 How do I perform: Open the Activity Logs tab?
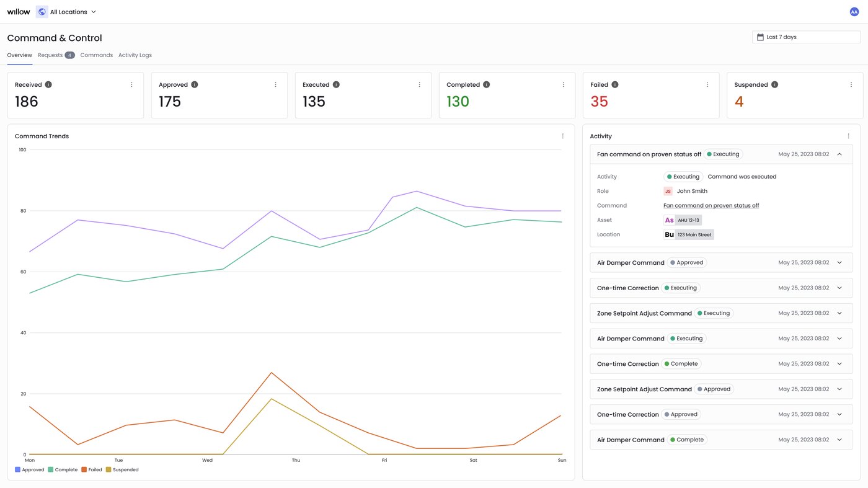[135, 55]
